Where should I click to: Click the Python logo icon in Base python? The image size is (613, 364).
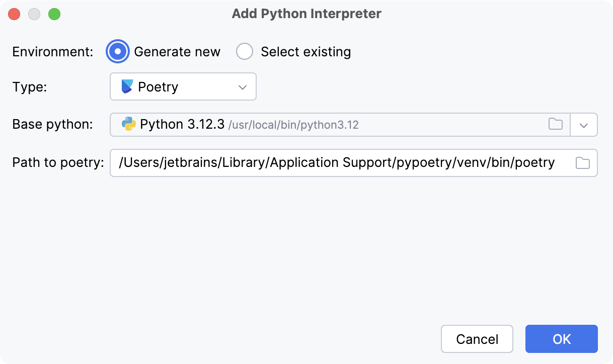coord(129,124)
